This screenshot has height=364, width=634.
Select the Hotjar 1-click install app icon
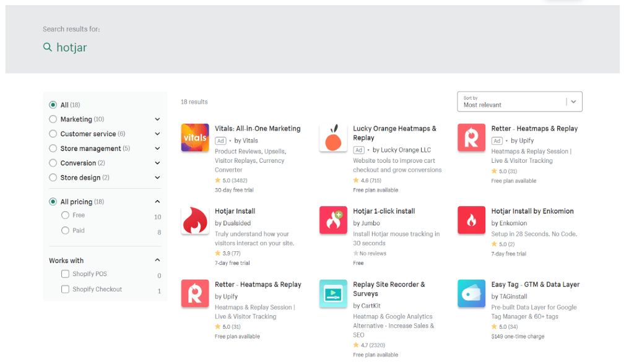point(333,220)
